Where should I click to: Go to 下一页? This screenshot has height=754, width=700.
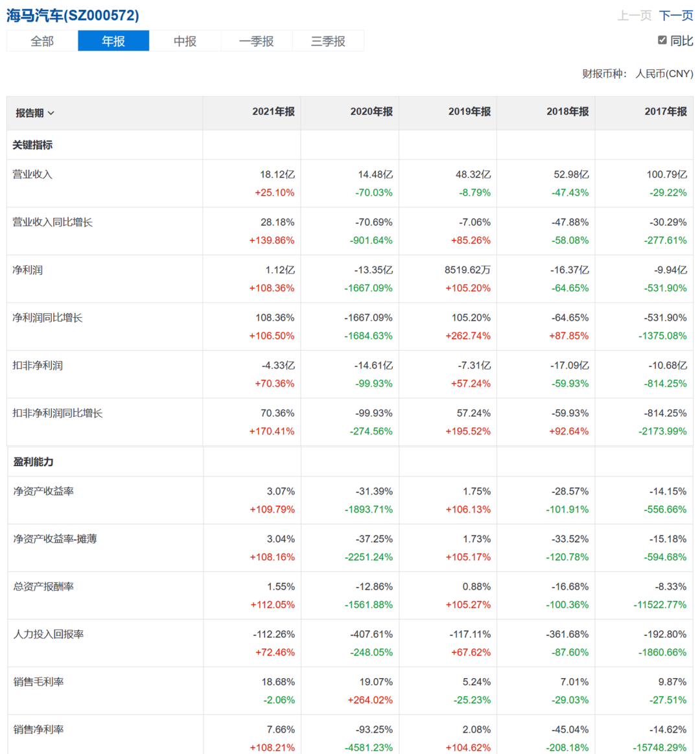[676, 16]
